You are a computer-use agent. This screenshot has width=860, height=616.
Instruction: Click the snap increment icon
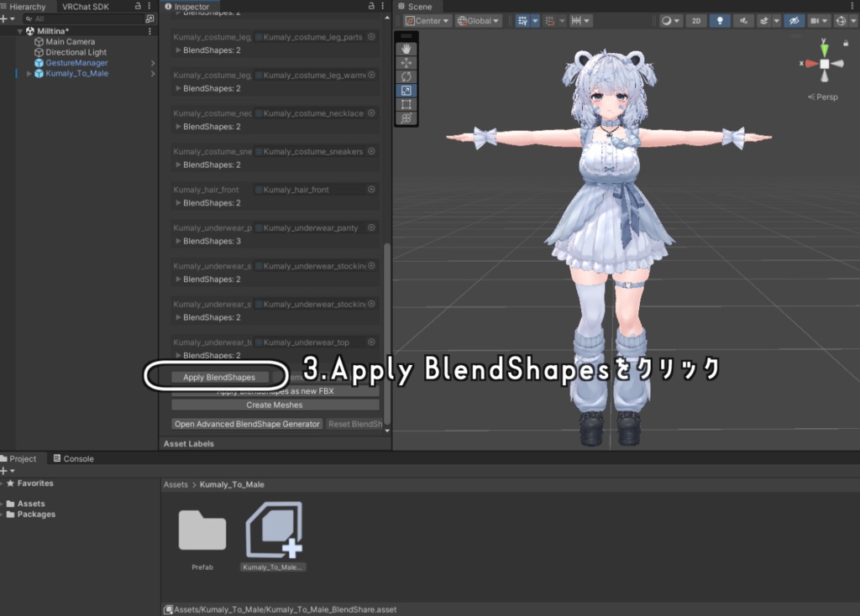550,21
